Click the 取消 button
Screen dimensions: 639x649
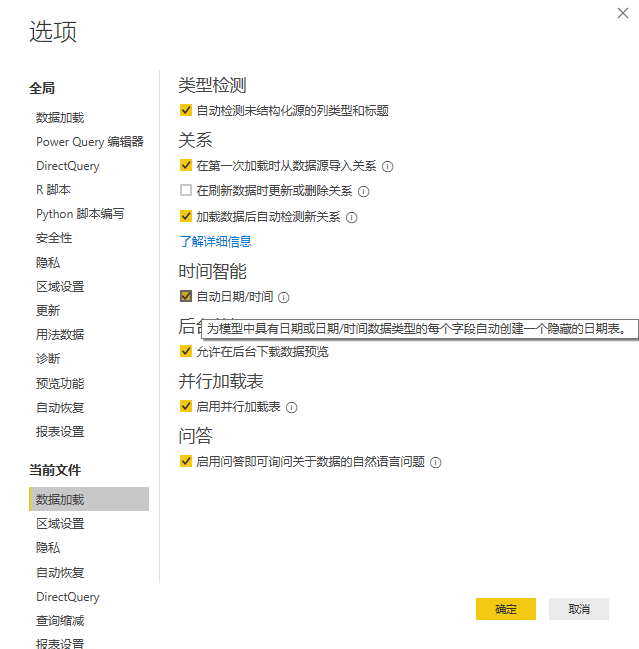coord(579,609)
